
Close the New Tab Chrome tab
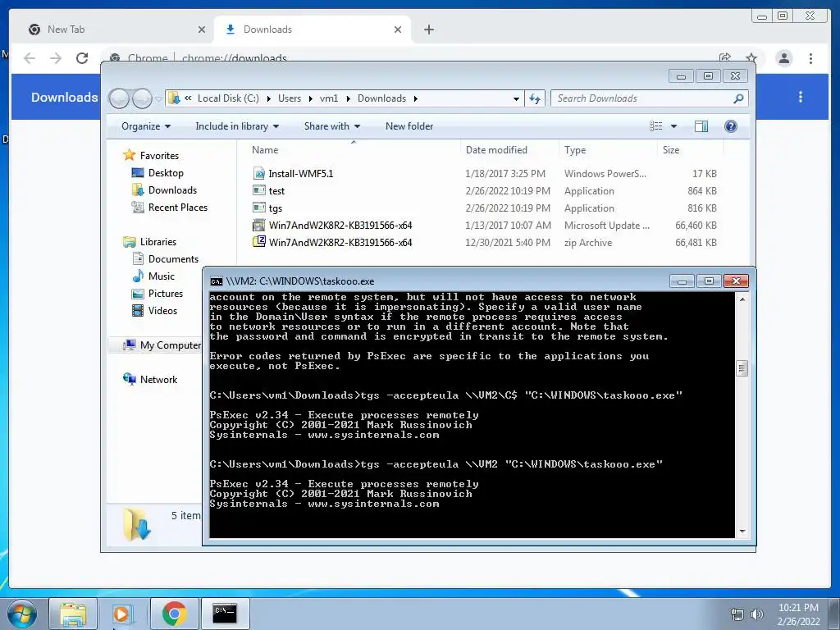click(202, 30)
